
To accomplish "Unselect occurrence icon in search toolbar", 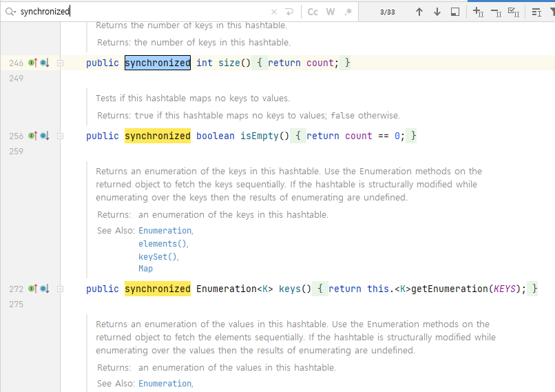I will 496,13.
